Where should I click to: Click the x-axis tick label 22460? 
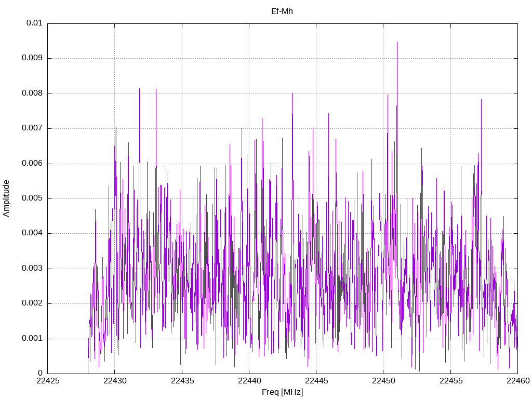(518, 381)
